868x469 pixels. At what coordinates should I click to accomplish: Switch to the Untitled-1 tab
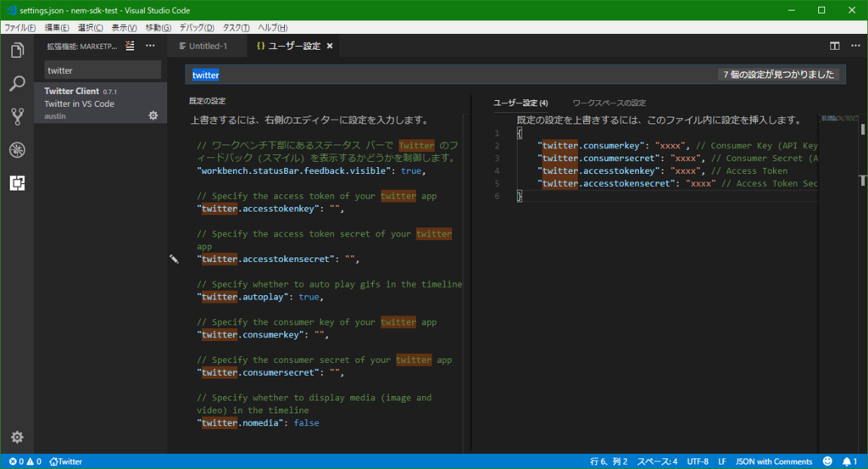click(x=207, y=46)
